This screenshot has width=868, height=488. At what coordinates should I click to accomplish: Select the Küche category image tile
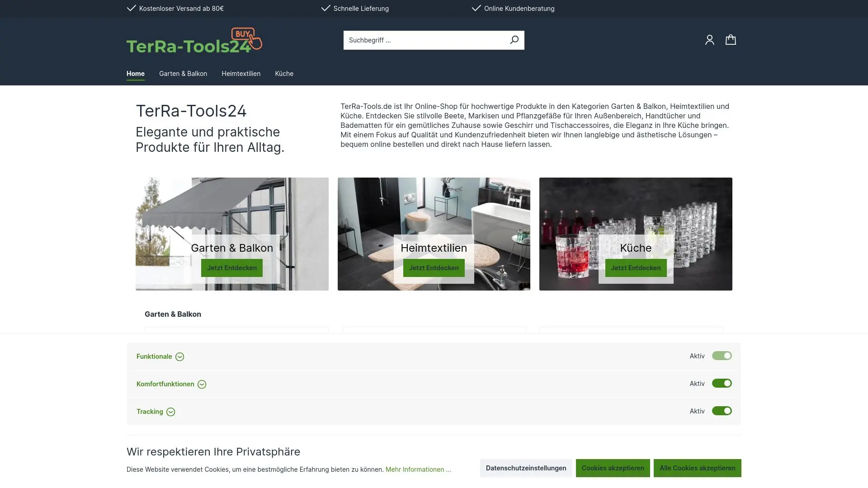click(636, 234)
